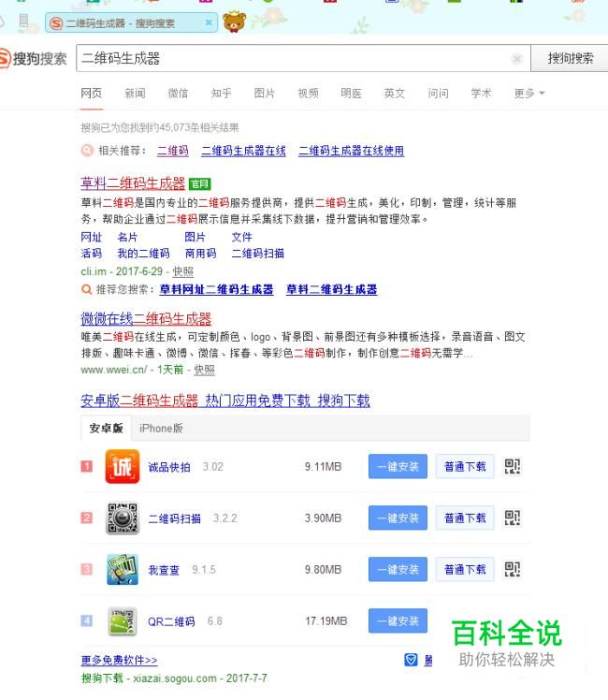The height and width of the screenshot is (700, 608).
Task: Open the 二维码扫描 sublink under 草料
Action: [258, 254]
